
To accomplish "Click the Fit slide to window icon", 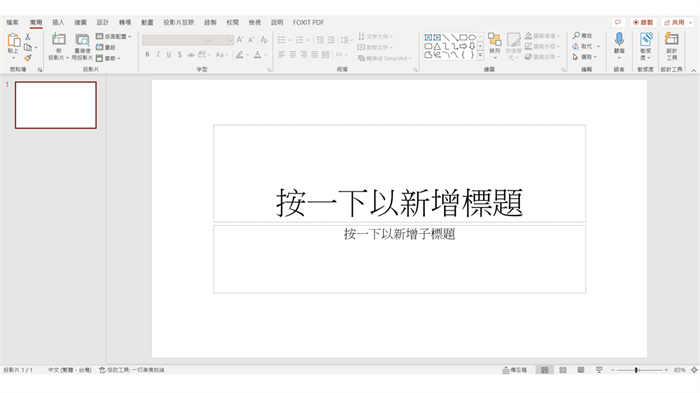I will [694, 370].
